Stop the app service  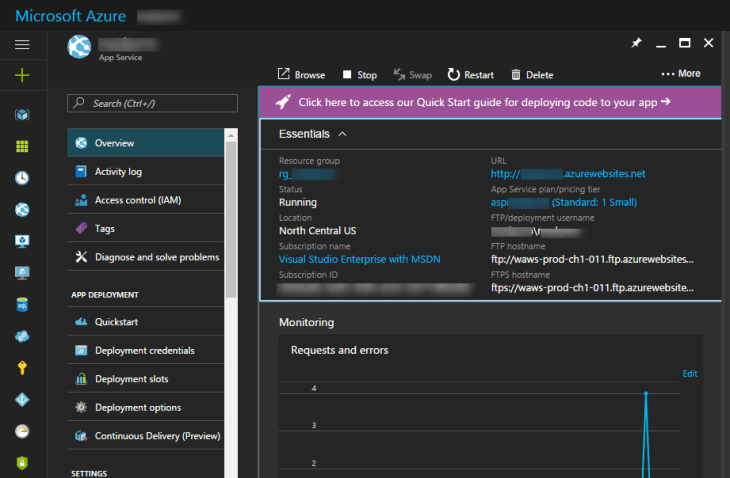click(x=359, y=75)
